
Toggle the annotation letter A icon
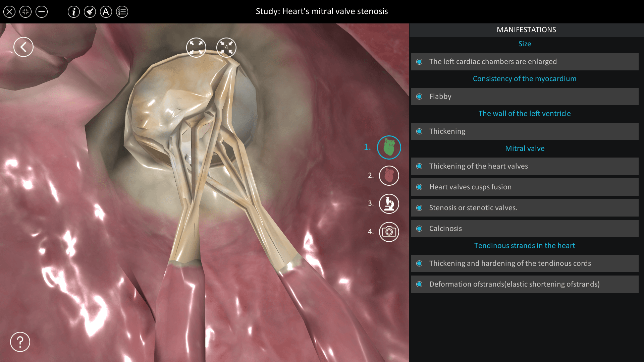106,12
